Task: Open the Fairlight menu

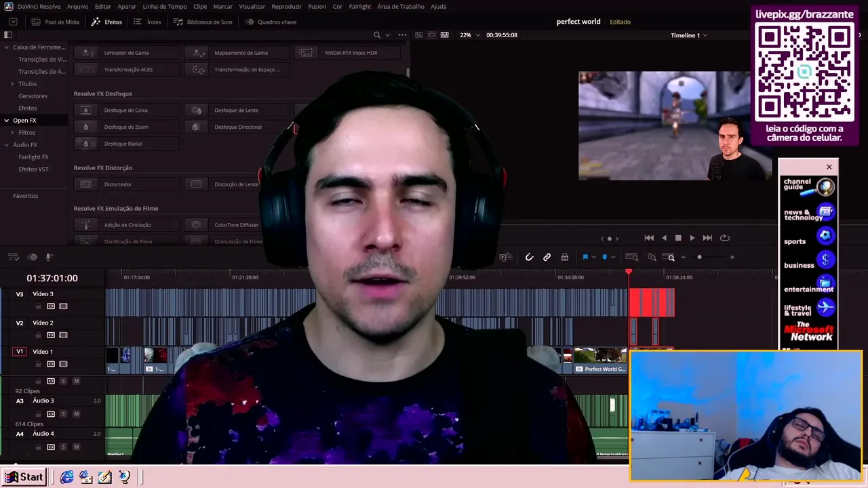Action: pyautogui.click(x=360, y=6)
